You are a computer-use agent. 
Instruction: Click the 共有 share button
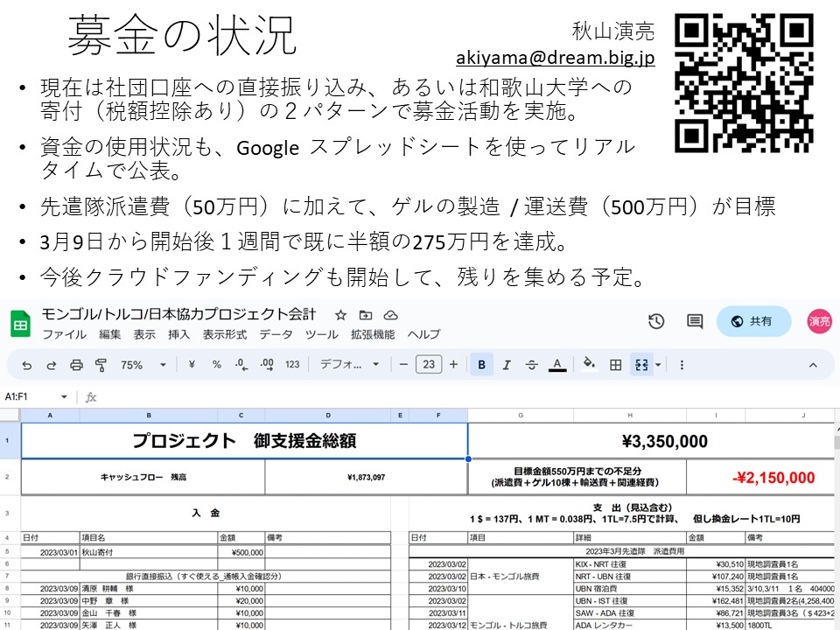[x=753, y=321]
